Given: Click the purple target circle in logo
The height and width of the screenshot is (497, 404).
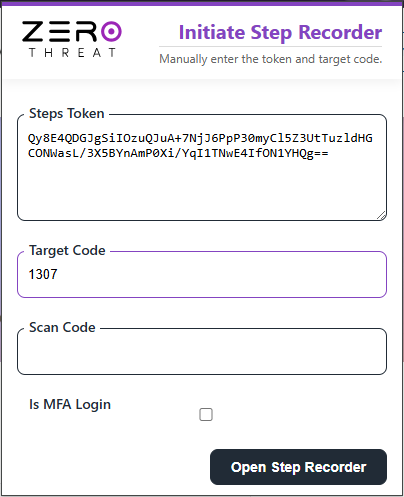Looking at the screenshot, I should [111, 32].
